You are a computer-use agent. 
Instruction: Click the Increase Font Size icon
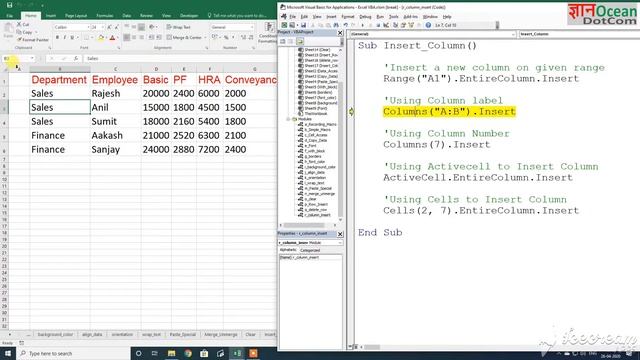click(x=109, y=27)
